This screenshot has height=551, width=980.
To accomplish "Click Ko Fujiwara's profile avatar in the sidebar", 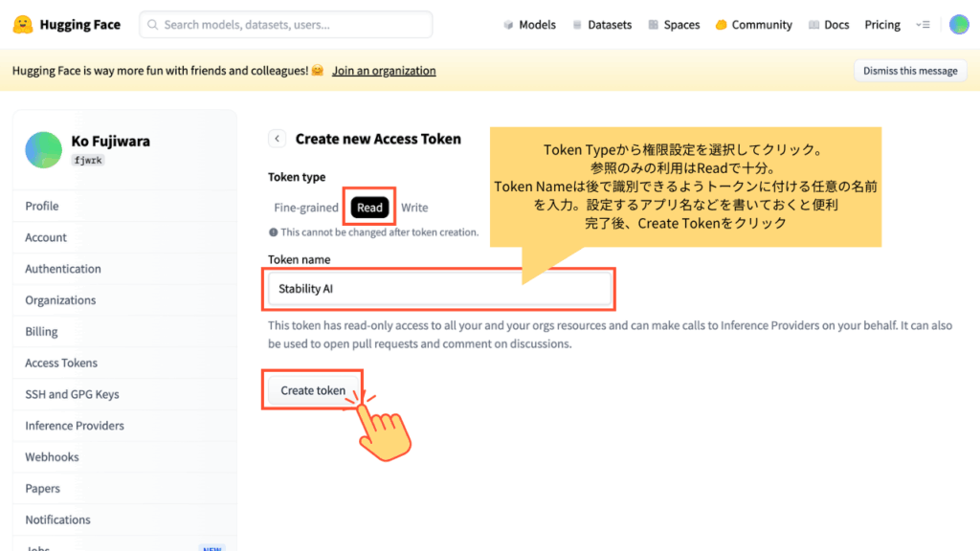I will point(43,149).
